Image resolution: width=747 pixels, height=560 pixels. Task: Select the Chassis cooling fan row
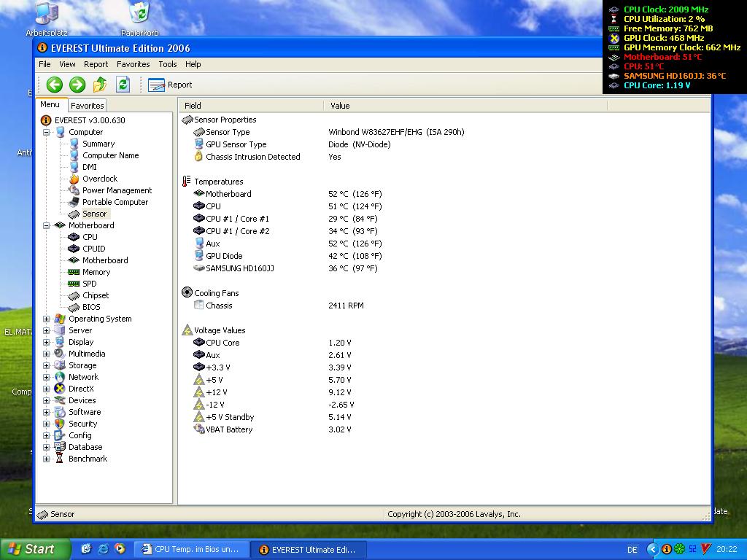point(278,306)
